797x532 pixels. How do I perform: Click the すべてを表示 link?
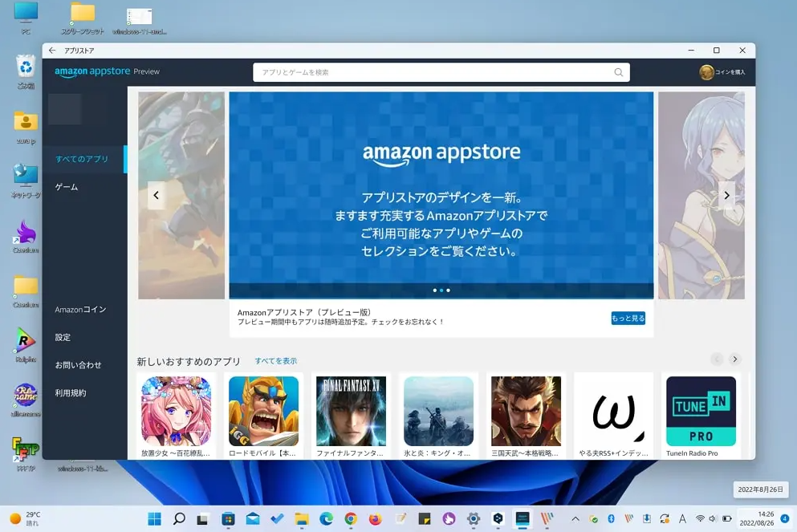275,361
